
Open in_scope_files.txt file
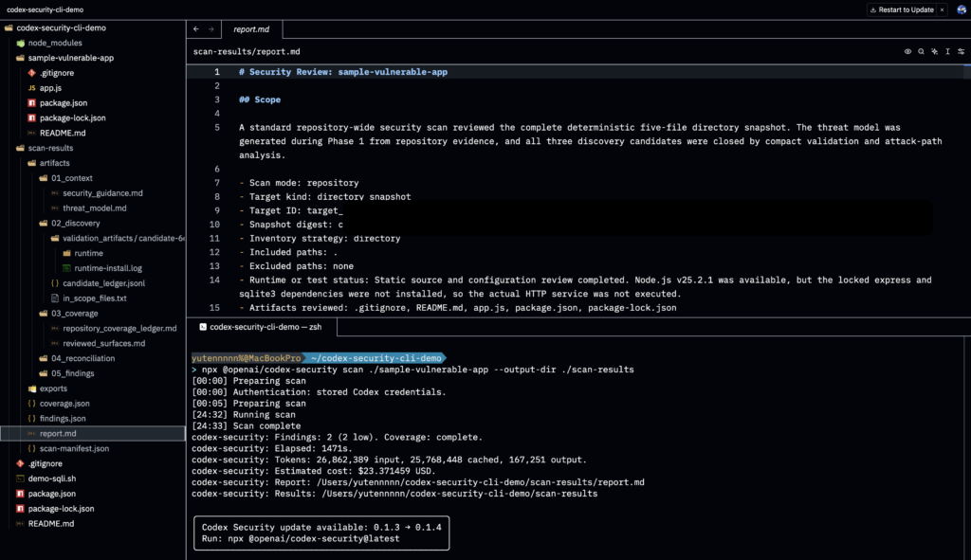[x=95, y=298]
